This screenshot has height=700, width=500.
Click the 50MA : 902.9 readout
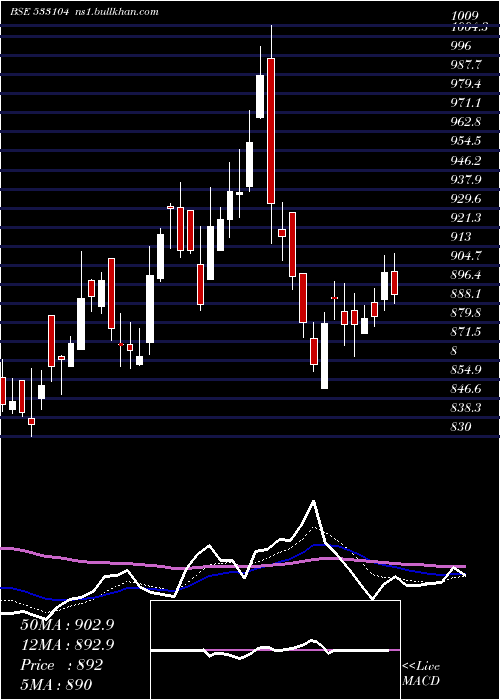(x=67, y=625)
